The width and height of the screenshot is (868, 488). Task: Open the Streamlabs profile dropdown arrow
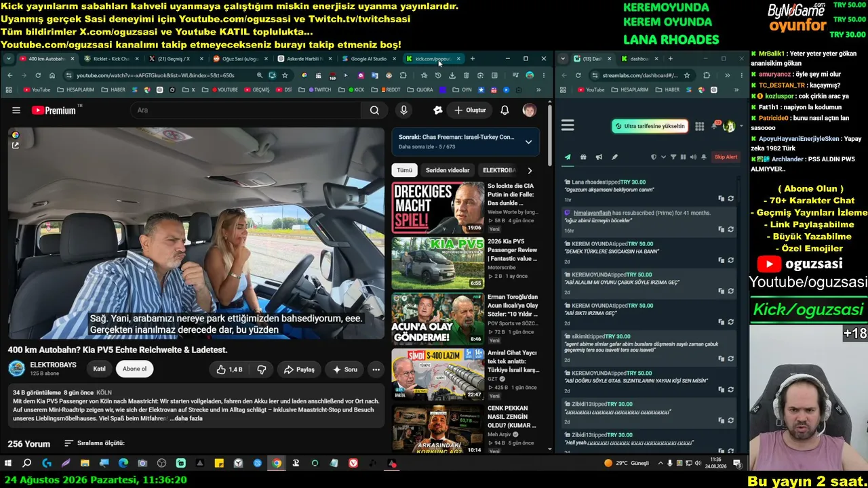click(x=741, y=126)
